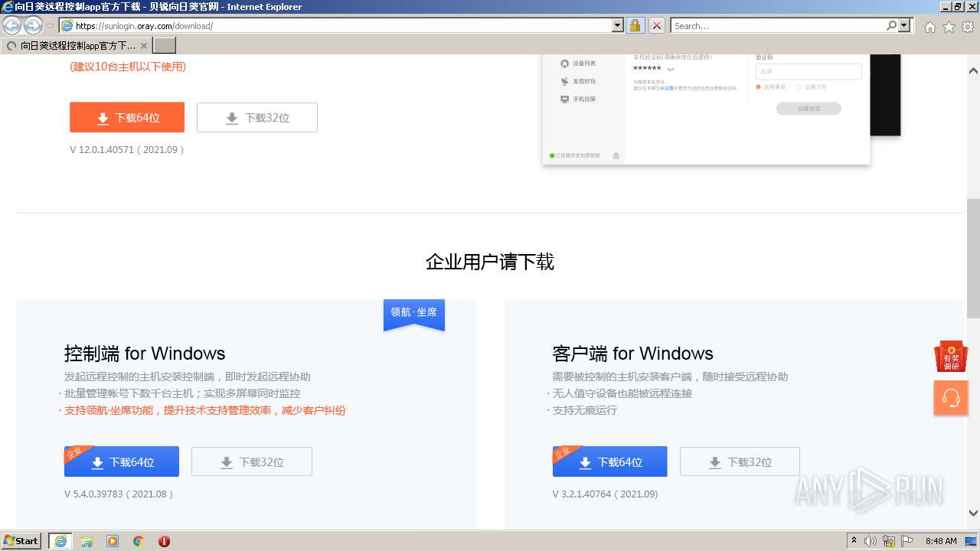The width and height of the screenshot is (980, 551).
Task: Click the 领航·坐席 ribbon badge
Action: click(414, 315)
